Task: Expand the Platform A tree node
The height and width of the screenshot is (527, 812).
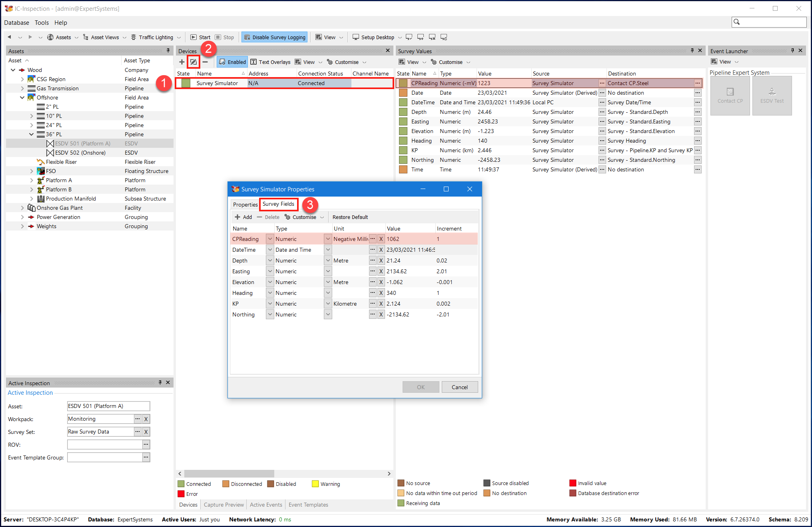Action: [x=32, y=180]
